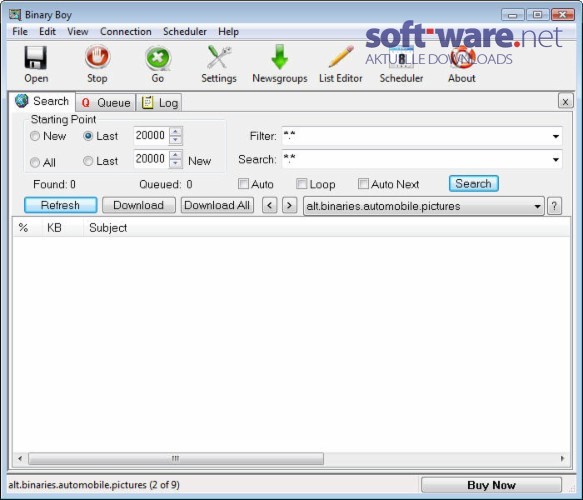Expand the Search pattern dropdown arrow
This screenshot has width=583, height=500.
point(555,160)
